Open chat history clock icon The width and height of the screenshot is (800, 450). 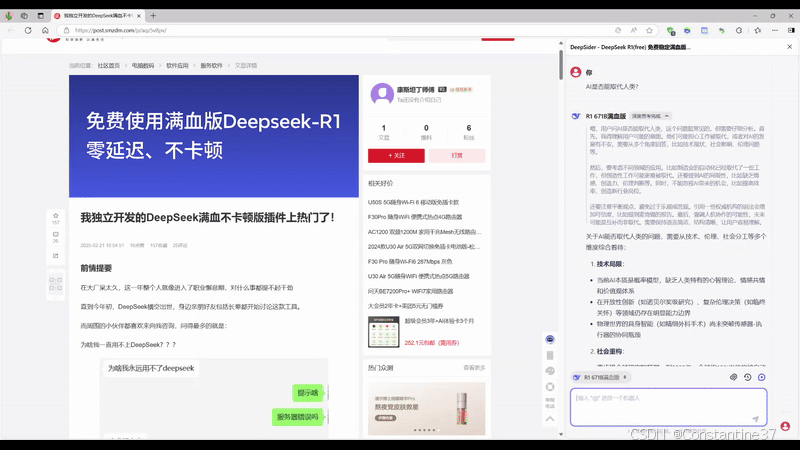(x=747, y=377)
